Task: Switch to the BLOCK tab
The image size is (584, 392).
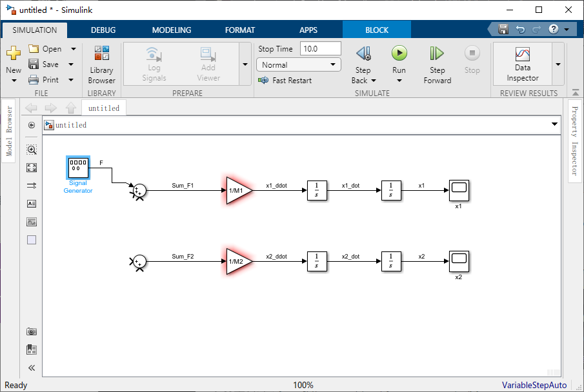Action: point(377,30)
